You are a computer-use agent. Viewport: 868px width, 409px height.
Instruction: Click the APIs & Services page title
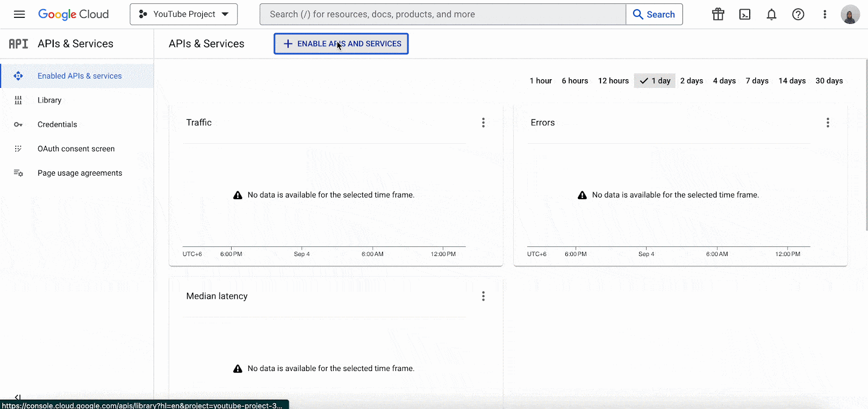(207, 44)
